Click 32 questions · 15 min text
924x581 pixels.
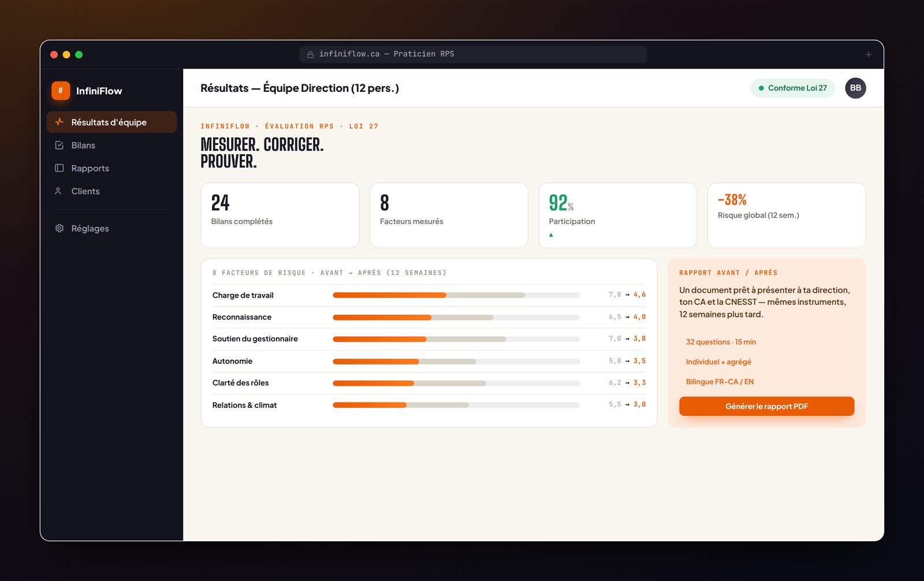[721, 342]
